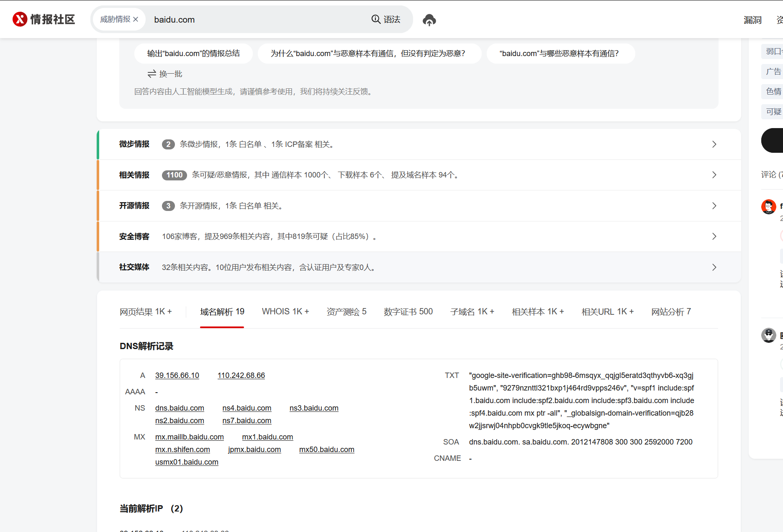
Task: Select the 输出"baidu.com"的情报总结 suggestion
Action: pos(193,54)
